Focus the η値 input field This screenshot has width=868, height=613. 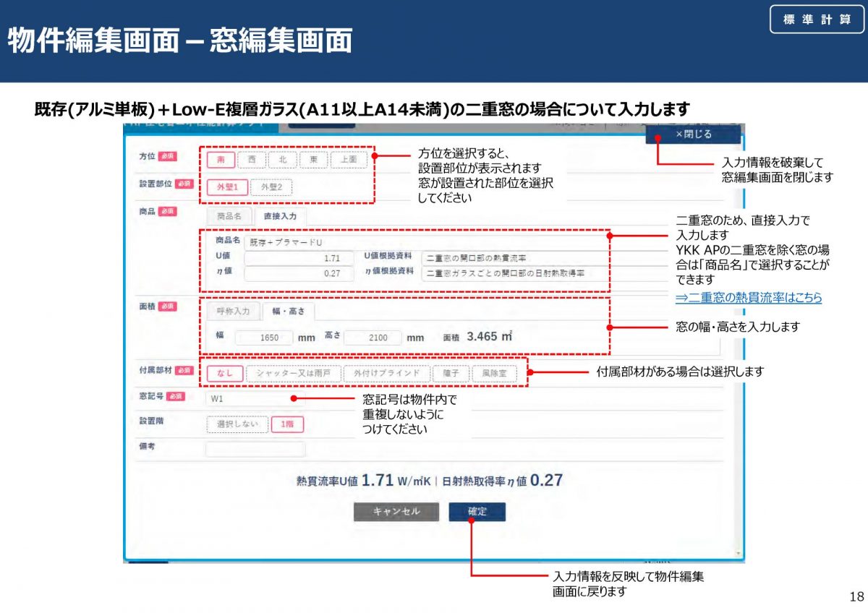coord(299,274)
